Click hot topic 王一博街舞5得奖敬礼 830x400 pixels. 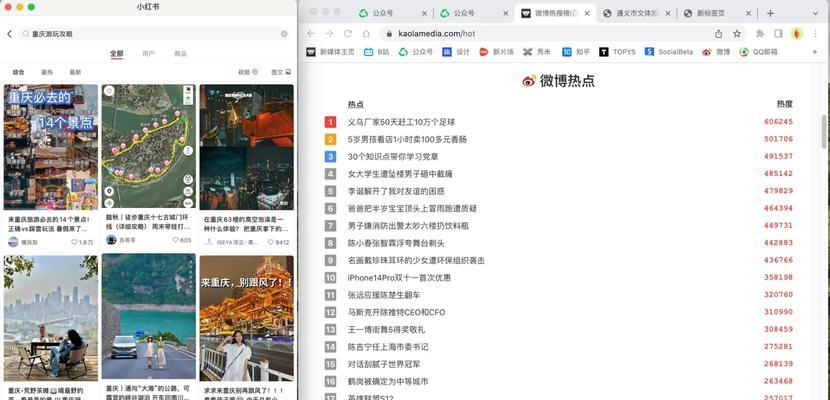386,330
